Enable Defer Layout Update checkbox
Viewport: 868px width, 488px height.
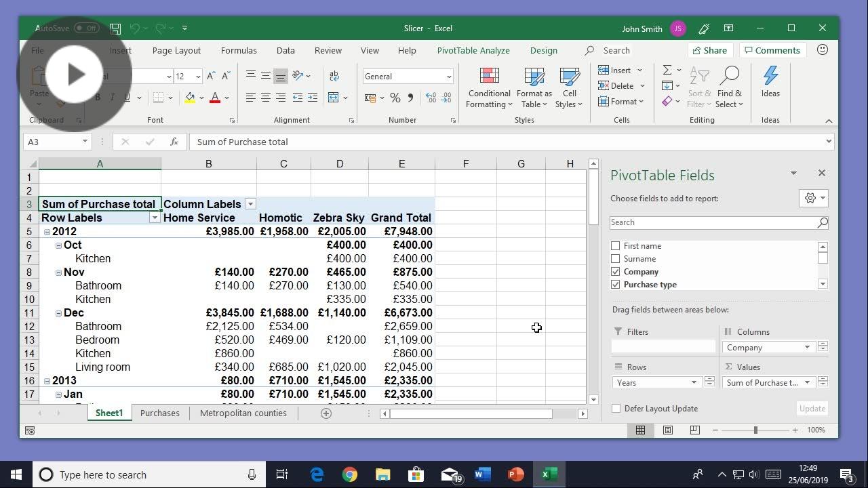(616, 409)
